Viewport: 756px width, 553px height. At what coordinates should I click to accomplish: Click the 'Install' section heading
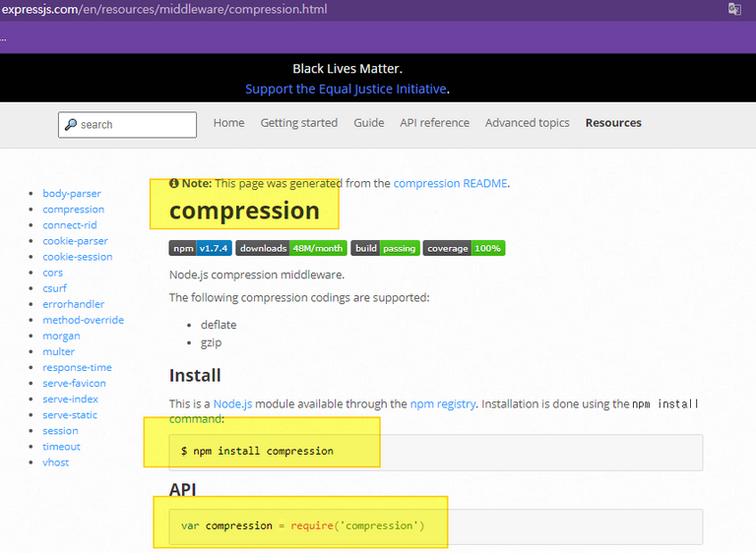coord(195,376)
